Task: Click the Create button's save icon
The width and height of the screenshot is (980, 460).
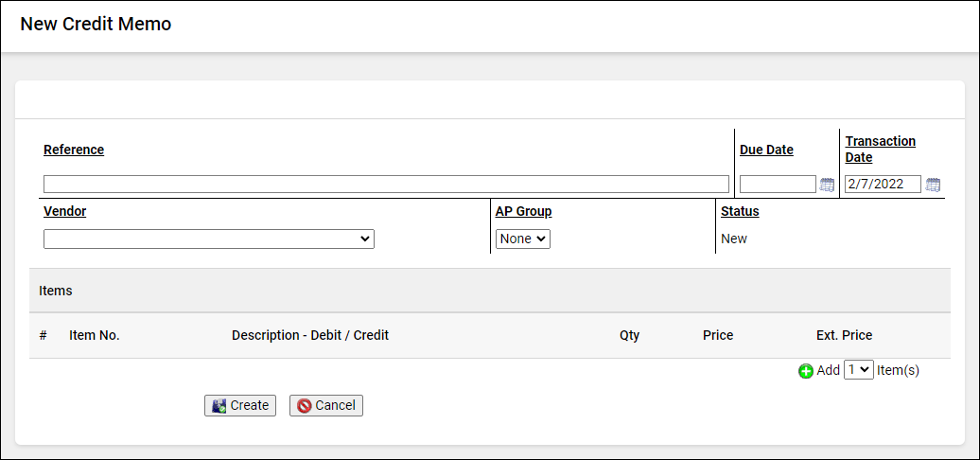Action: pyautogui.click(x=219, y=406)
